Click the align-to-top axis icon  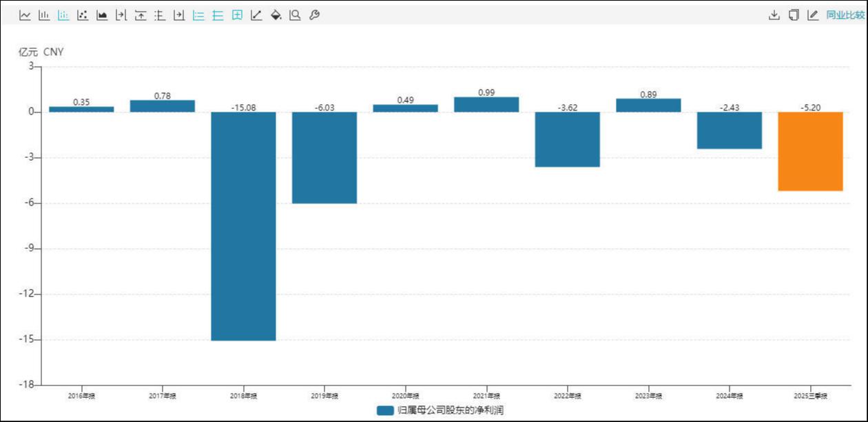click(141, 15)
